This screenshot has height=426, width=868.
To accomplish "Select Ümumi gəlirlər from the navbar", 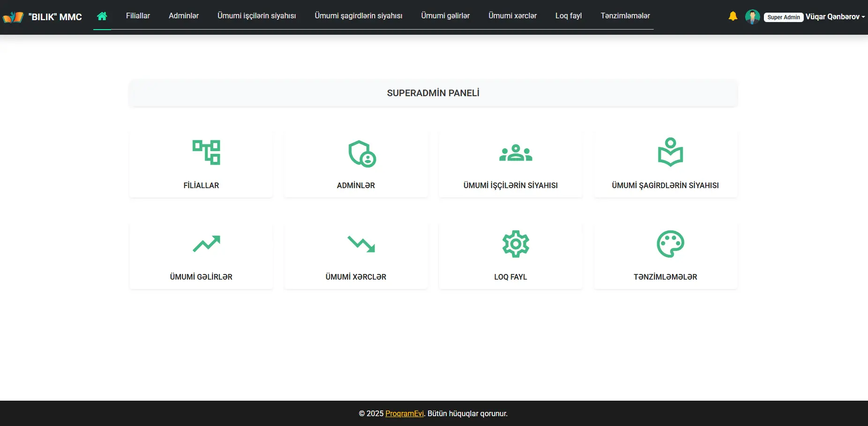I will [445, 16].
